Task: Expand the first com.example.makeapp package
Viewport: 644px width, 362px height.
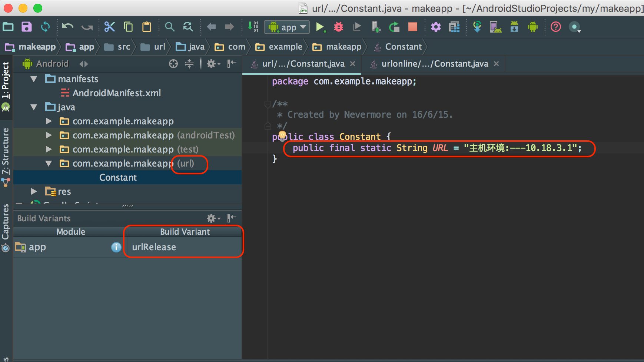Action: [x=49, y=121]
